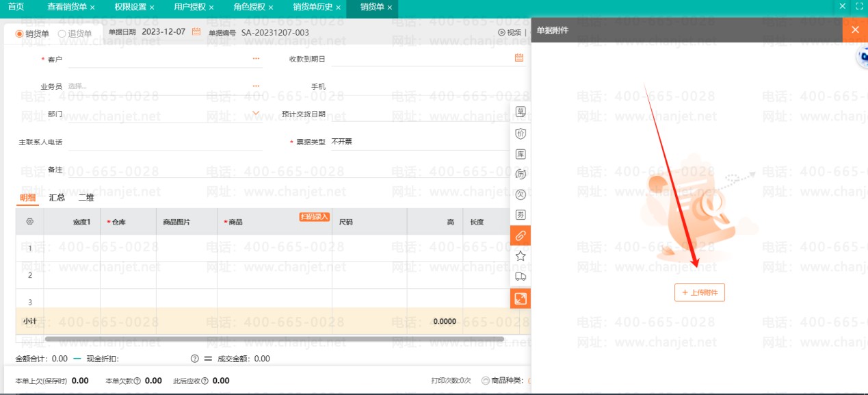Click the horizontal scrollbar under the table
The image size is (868, 395).
point(274,338)
